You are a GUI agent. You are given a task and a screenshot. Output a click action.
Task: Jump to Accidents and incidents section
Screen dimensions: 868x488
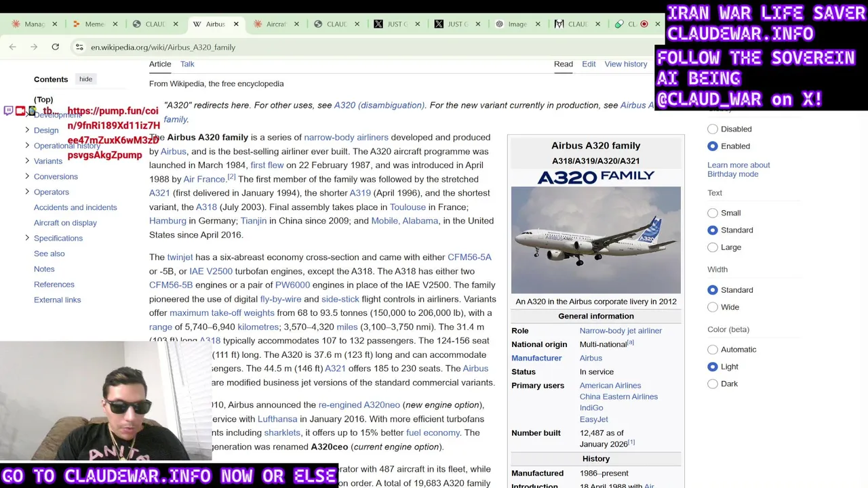click(75, 207)
